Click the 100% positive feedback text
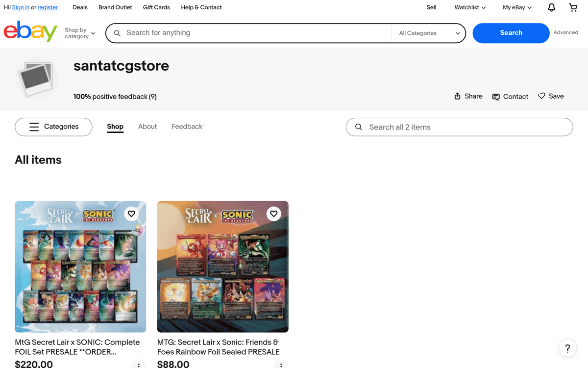The width and height of the screenshot is (588, 368). (x=115, y=97)
